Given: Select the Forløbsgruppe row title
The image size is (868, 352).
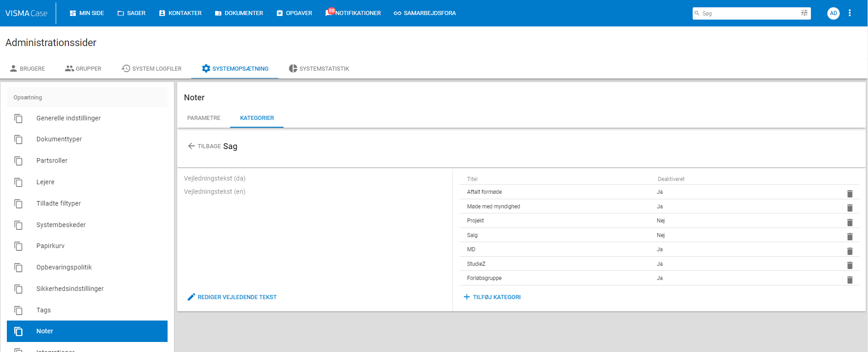Looking at the screenshot, I should pyautogui.click(x=484, y=278).
